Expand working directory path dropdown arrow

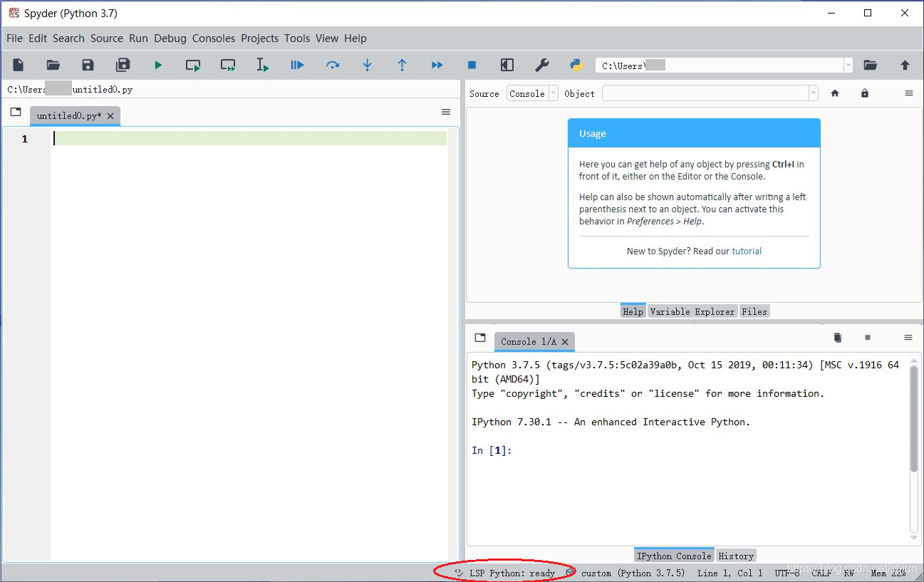pos(848,66)
